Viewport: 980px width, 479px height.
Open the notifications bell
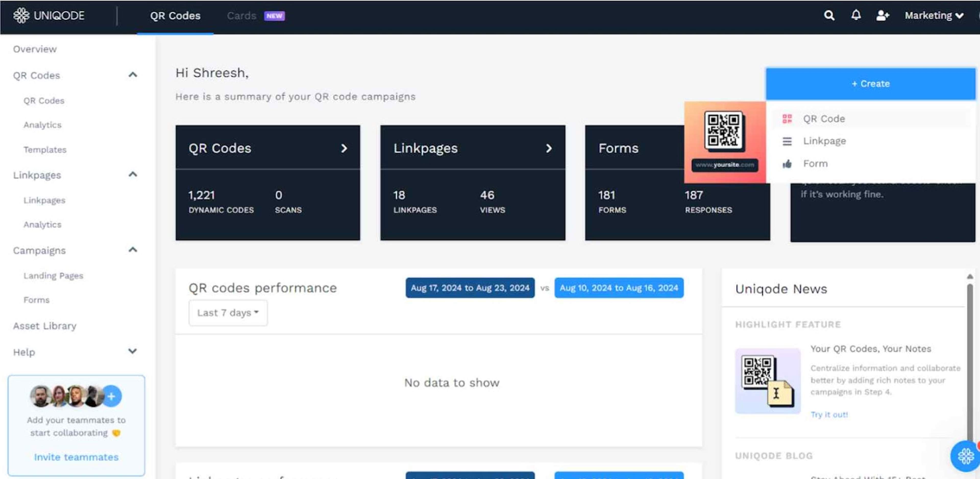click(x=856, y=15)
